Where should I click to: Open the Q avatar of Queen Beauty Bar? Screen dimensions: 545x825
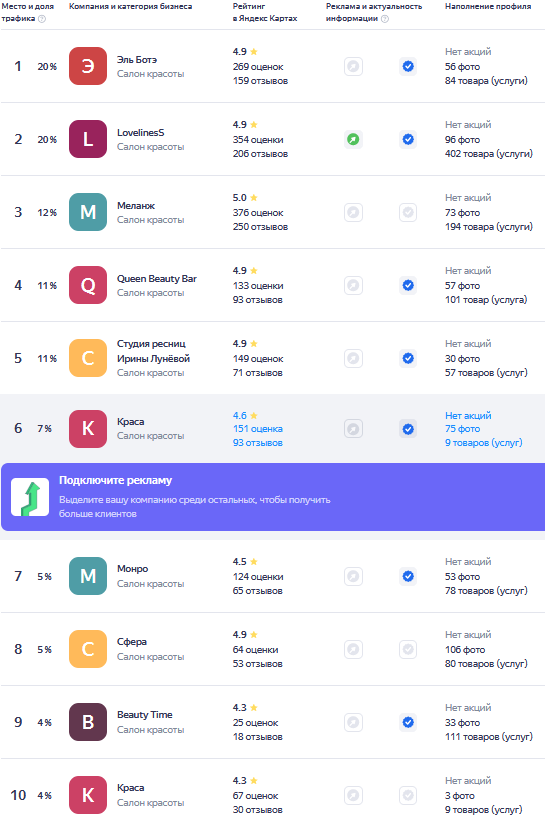(88, 285)
